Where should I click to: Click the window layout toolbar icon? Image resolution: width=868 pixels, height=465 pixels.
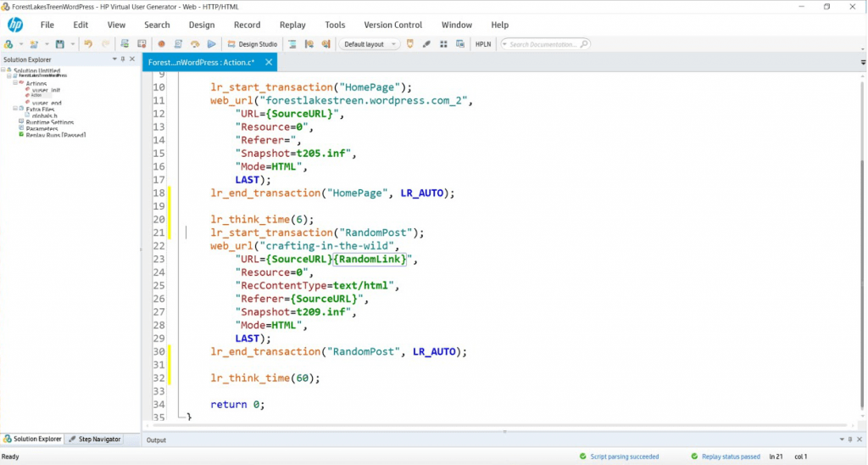pyautogui.click(x=460, y=44)
